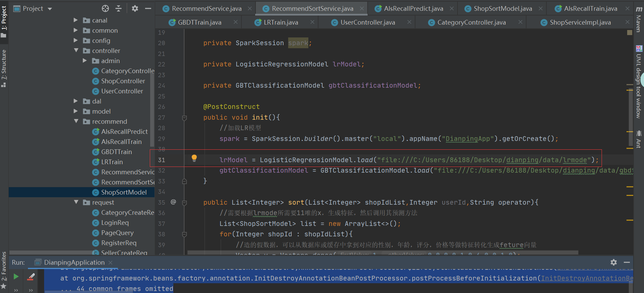Minimize the Run tool window
Viewport: 644px width, 293px height.
click(627, 262)
